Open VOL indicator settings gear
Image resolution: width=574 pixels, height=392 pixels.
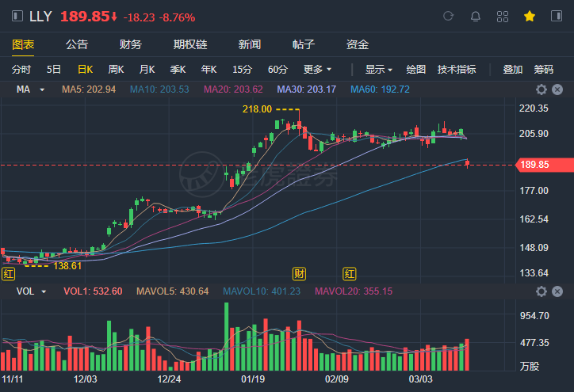[541, 291]
